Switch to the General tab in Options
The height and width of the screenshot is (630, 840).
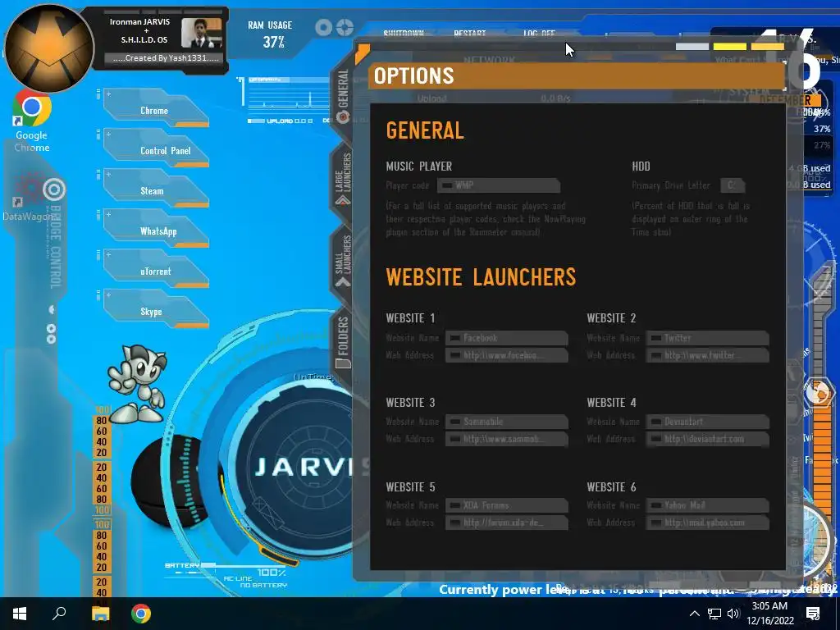coord(343,95)
